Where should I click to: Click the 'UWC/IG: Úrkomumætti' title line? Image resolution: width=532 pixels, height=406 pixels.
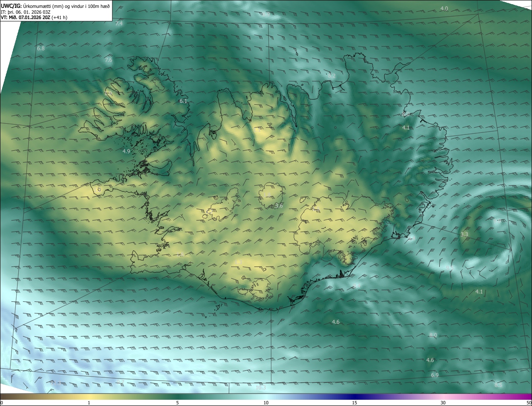[x=55, y=6]
